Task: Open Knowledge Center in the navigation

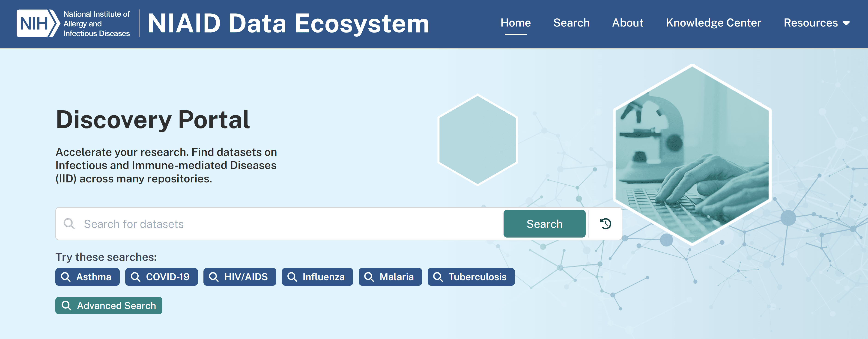Action: pyautogui.click(x=713, y=23)
